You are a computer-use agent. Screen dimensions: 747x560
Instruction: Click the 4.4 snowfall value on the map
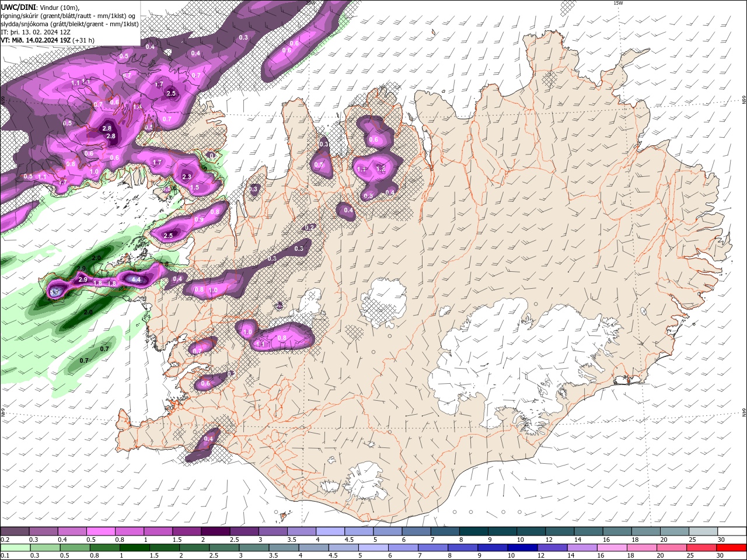(x=137, y=280)
